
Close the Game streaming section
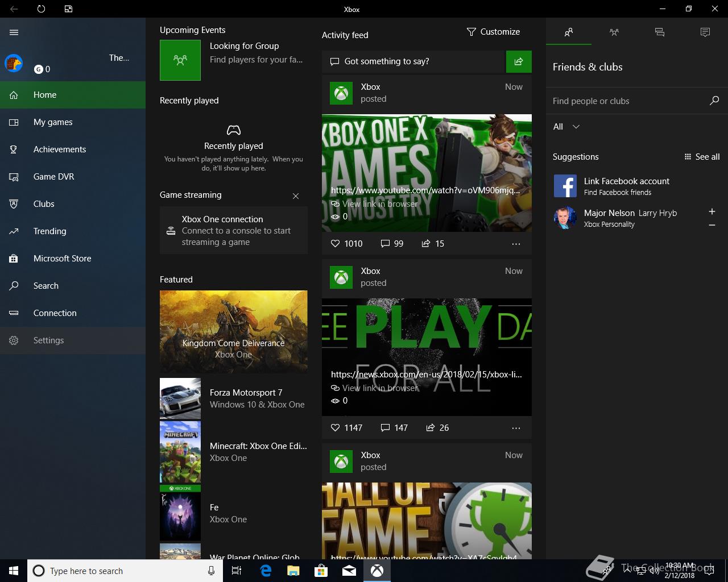(296, 196)
